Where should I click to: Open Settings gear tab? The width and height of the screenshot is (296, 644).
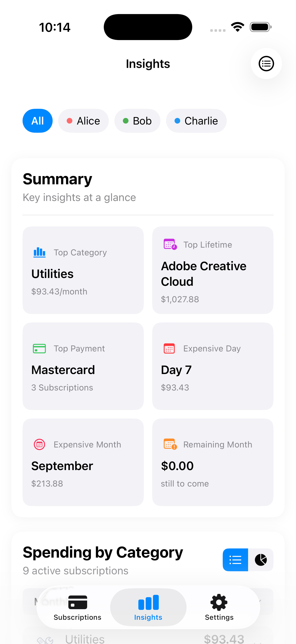tap(219, 607)
